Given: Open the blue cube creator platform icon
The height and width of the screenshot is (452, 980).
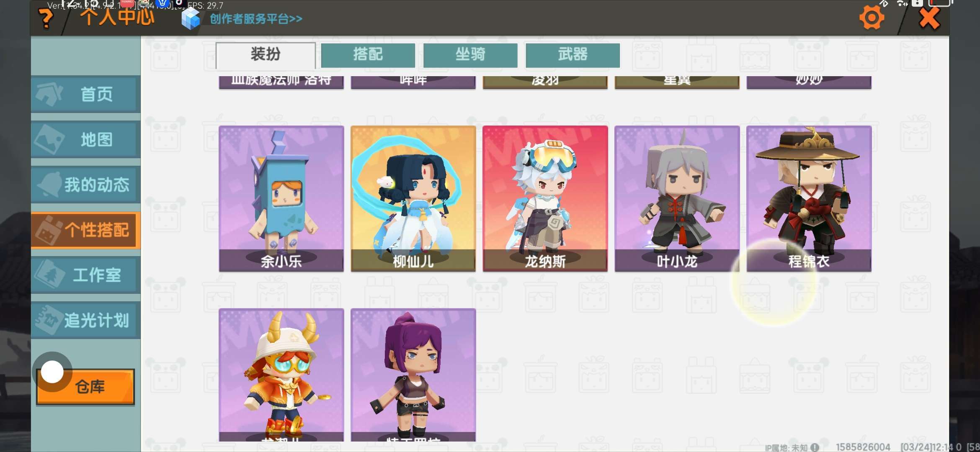Looking at the screenshot, I should (x=191, y=19).
